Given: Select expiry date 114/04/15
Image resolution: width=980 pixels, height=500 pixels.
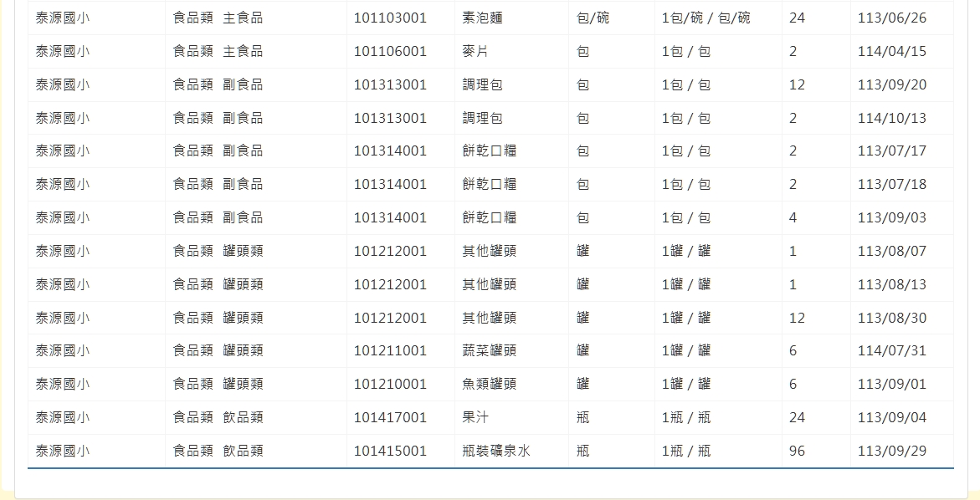Looking at the screenshot, I should (x=892, y=51).
